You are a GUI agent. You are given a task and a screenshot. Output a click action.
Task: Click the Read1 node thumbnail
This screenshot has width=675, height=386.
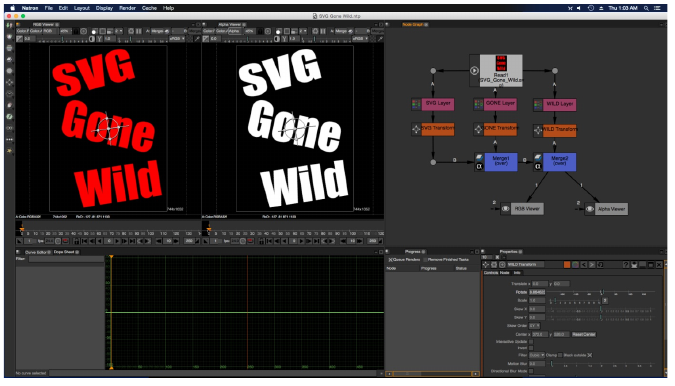(501, 63)
